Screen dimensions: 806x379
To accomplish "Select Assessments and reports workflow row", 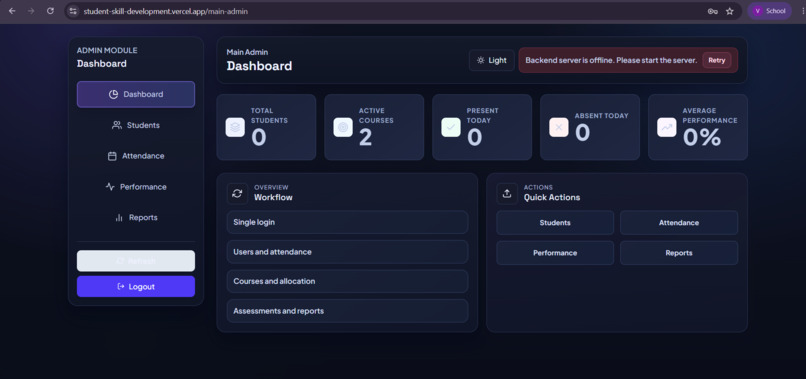I will (347, 311).
